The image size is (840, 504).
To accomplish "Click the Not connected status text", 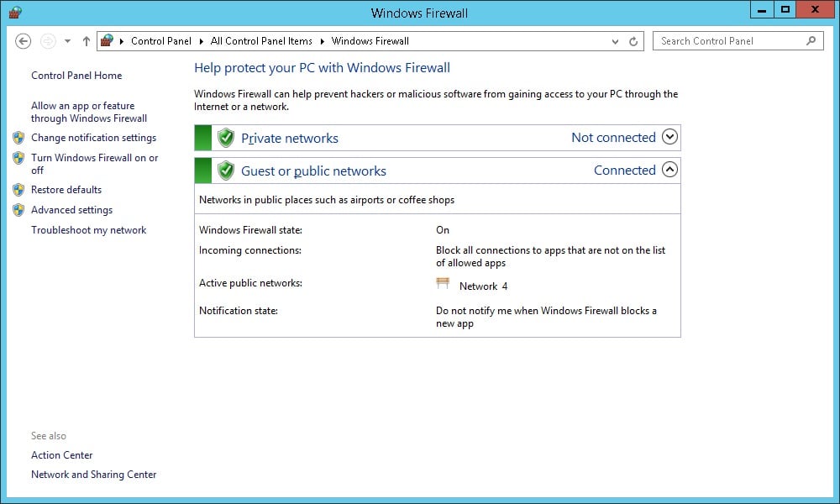I will (x=613, y=138).
